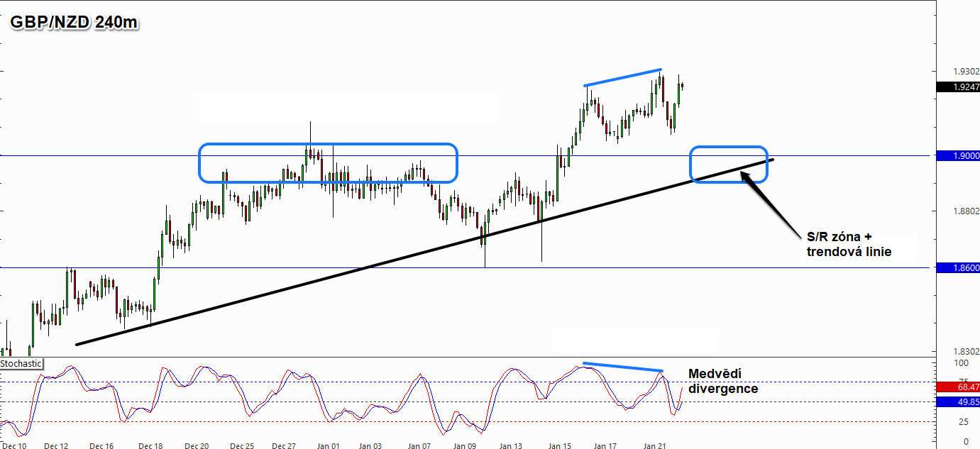The image size is (980, 449).
Task: Click the 1.8600 price level label
Action: click(x=957, y=267)
